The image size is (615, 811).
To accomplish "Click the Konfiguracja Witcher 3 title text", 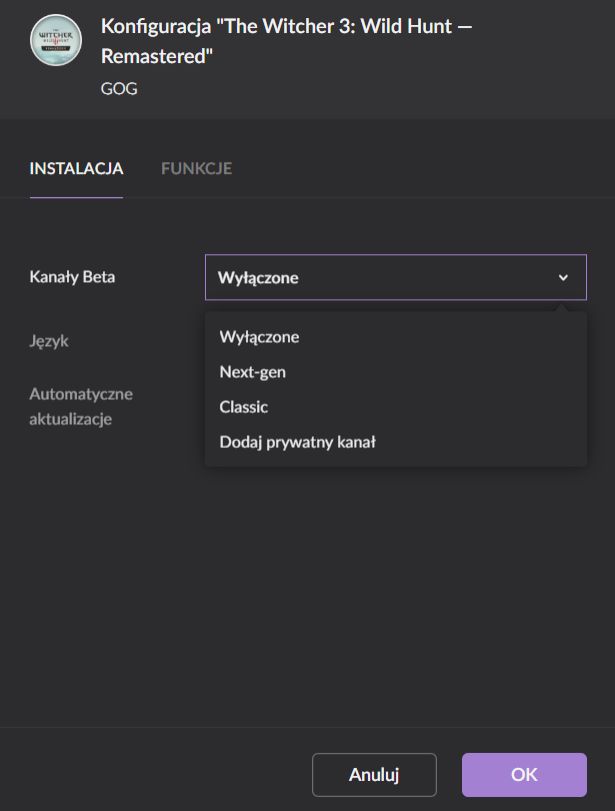I will pyautogui.click(x=286, y=41).
